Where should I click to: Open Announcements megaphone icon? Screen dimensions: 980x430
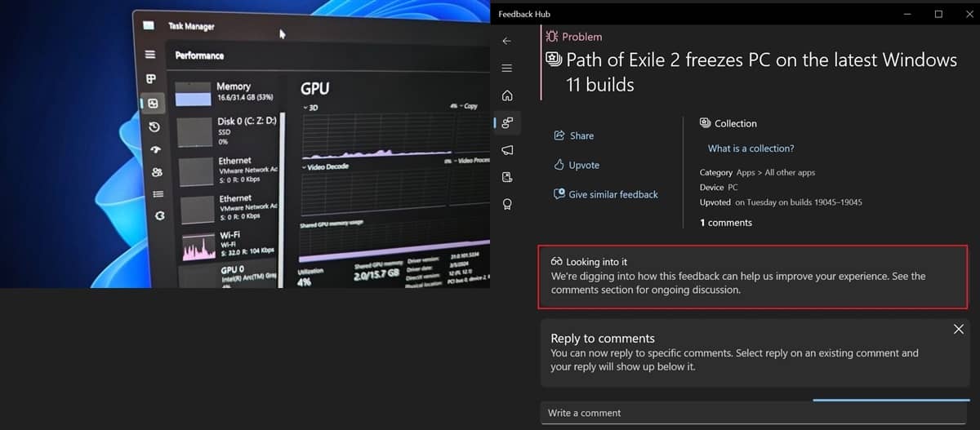[x=506, y=150]
